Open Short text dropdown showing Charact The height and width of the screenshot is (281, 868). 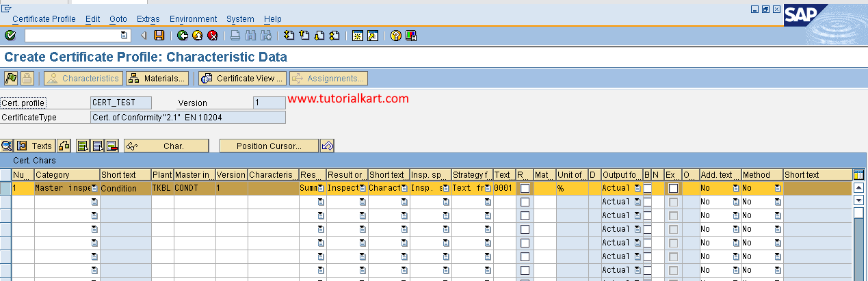pos(404,188)
